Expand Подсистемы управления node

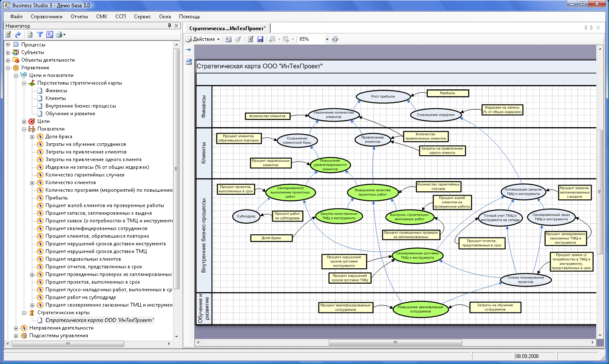[16, 336]
